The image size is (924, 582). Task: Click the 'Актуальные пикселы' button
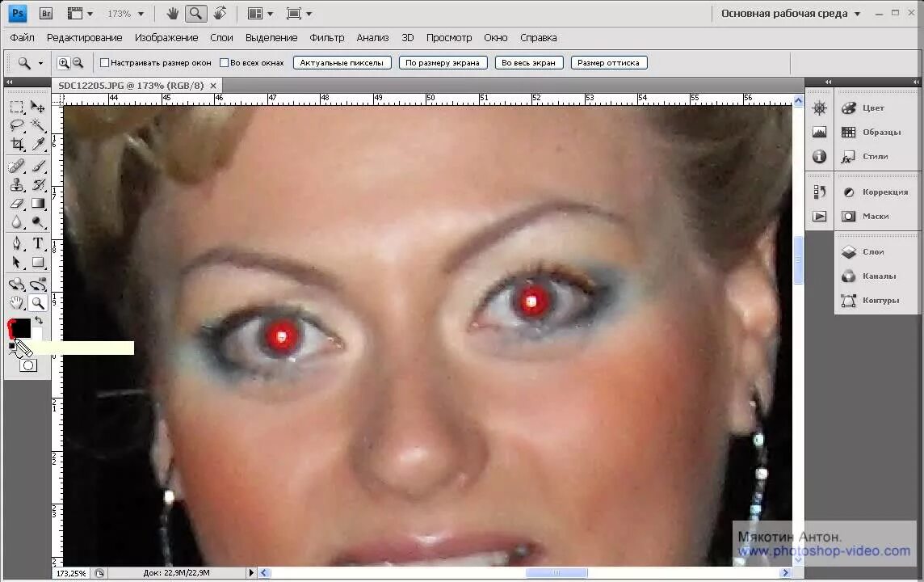(342, 62)
